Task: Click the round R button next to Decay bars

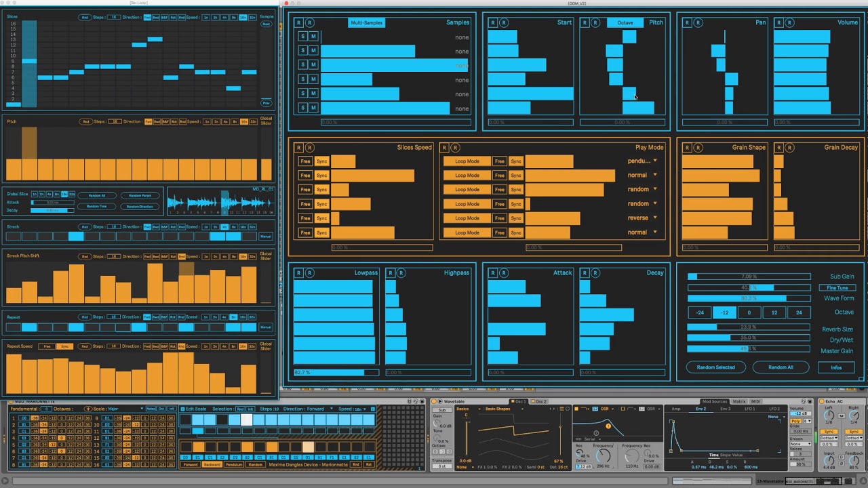Action: point(595,272)
